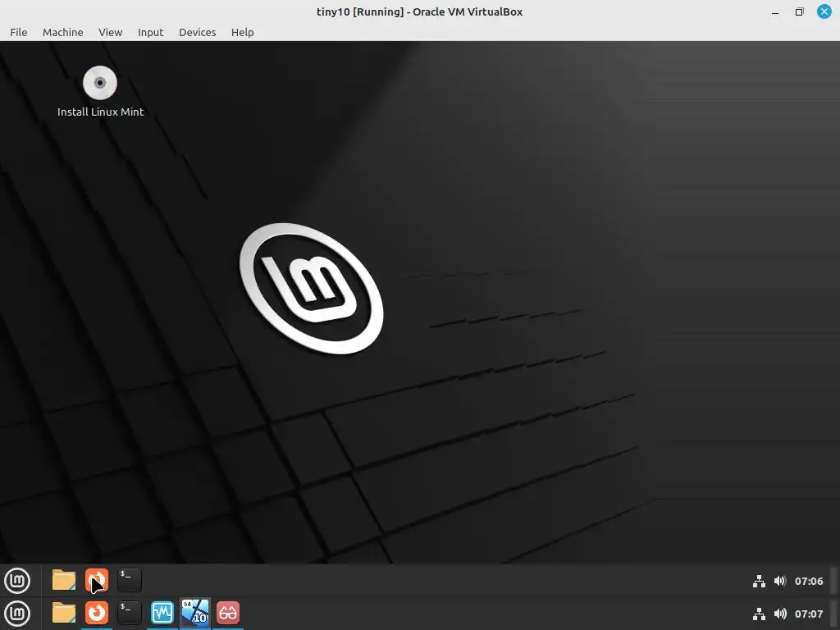Open the Files folder in the guest panel

(64, 580)
